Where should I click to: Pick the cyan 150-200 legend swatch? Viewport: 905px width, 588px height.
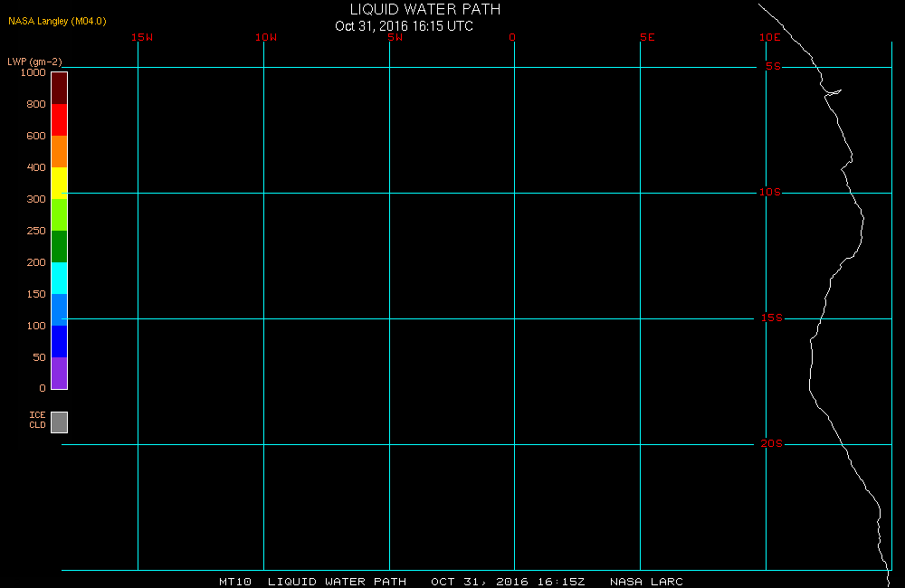pos(60,278)
